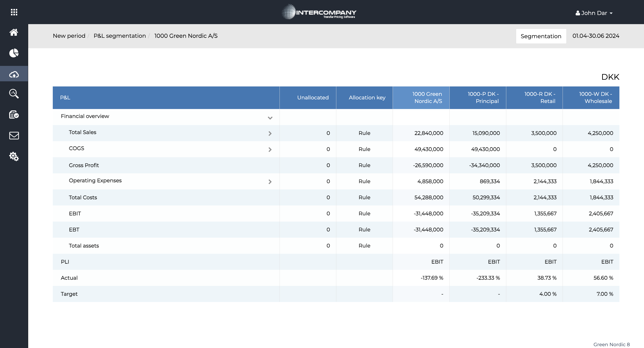
Task: Click the PLI row label
Action: coord(65,262)
